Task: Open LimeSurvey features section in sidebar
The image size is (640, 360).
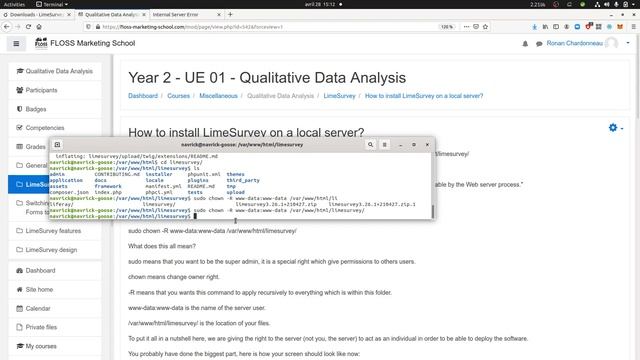Action: (55, 231)
